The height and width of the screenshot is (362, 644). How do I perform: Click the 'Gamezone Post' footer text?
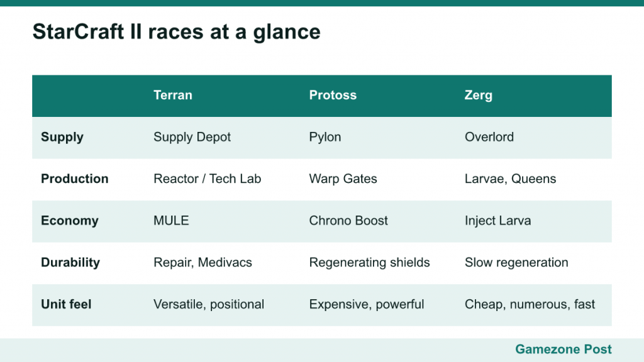(563, 349)
